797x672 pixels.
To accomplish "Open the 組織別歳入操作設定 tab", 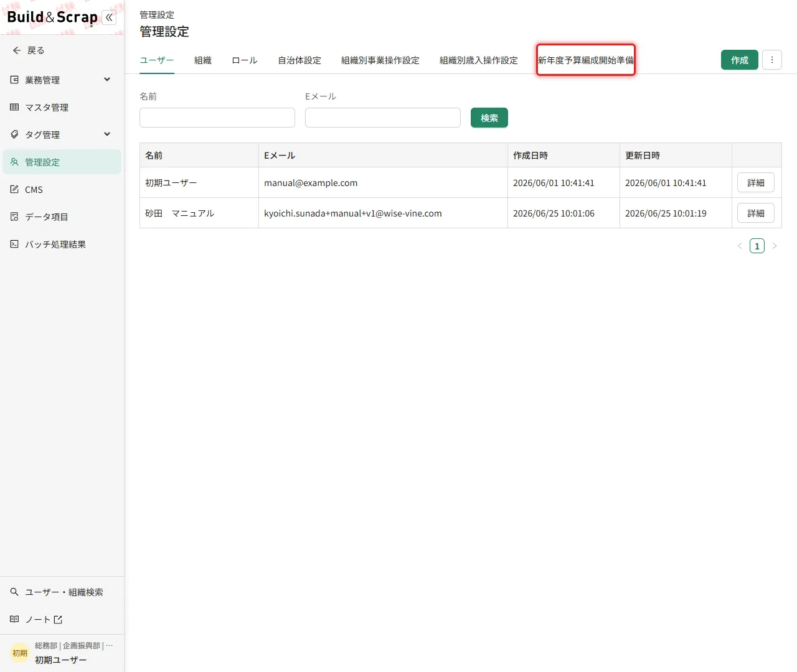I will click(479, 60).
